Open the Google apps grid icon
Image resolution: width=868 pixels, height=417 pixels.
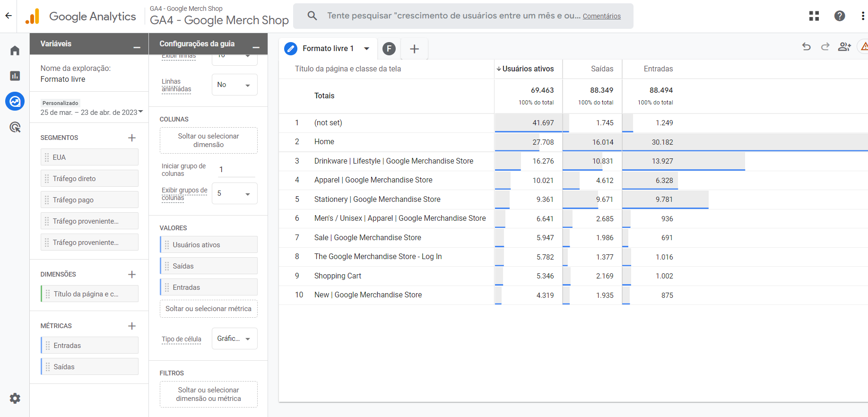pos(814,16)
